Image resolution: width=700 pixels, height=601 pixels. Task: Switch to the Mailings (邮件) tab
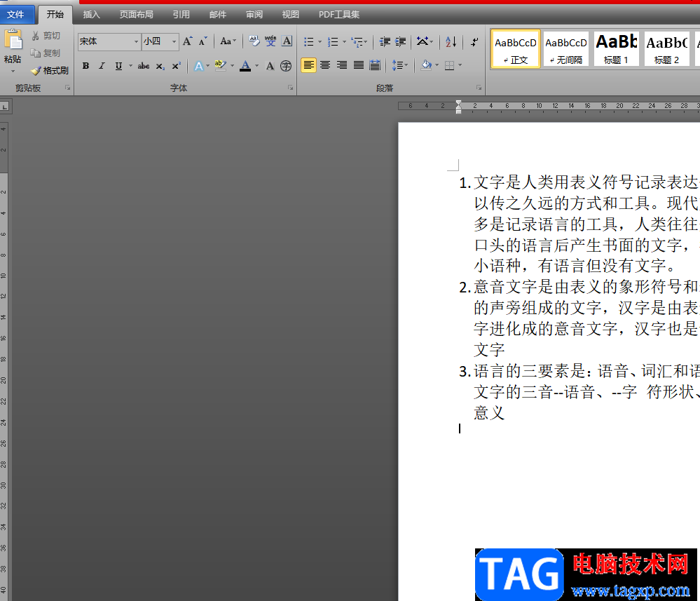218,15
